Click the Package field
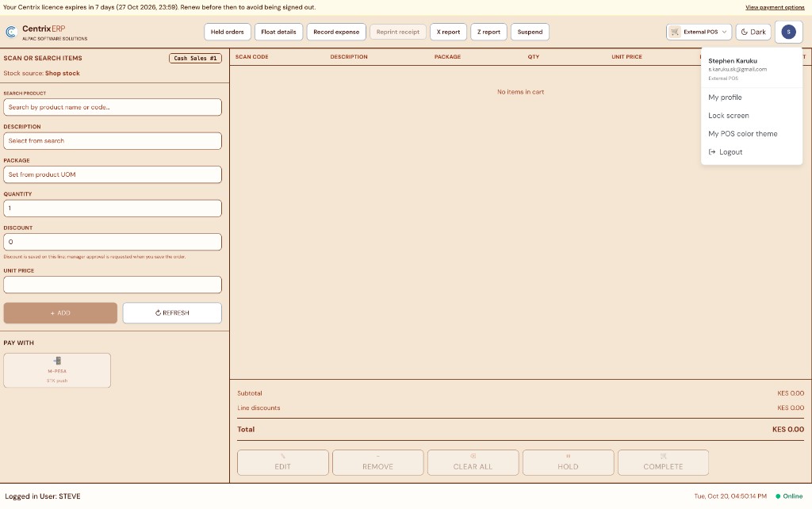 pos(113,174)
